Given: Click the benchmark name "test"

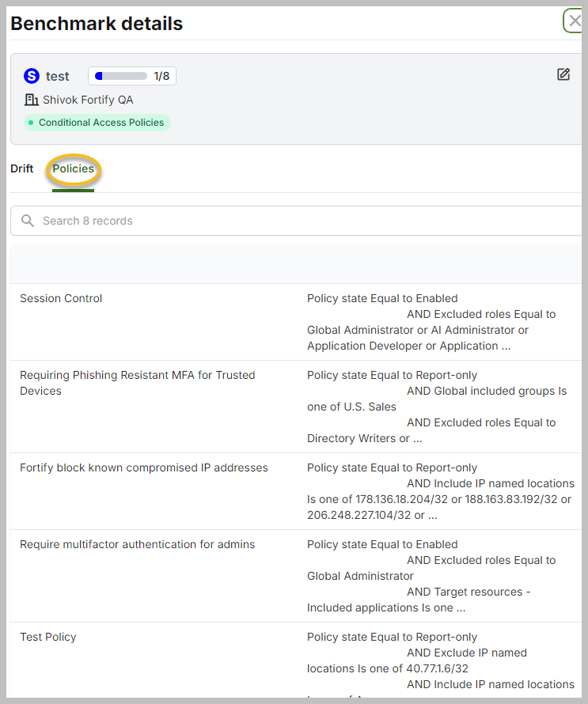Looking at the screenshot, I should [x=57, y=76].
